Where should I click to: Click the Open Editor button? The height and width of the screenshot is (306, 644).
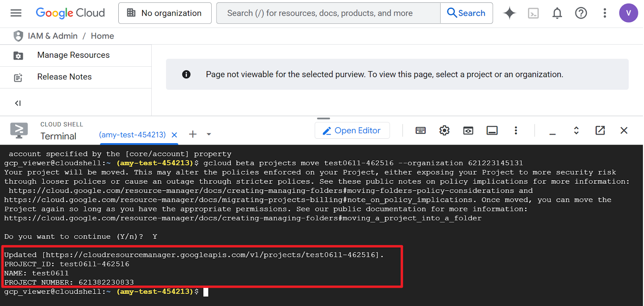click(352, 130)
